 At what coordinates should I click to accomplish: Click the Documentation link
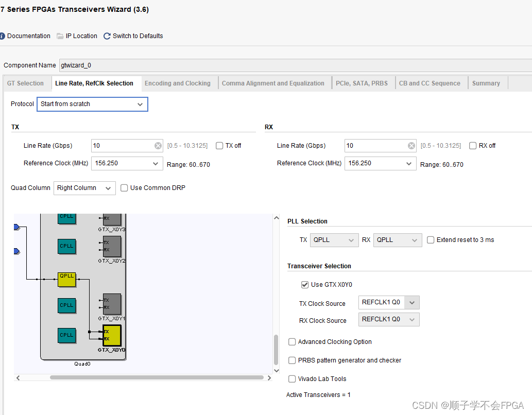[x=29, y=36]
